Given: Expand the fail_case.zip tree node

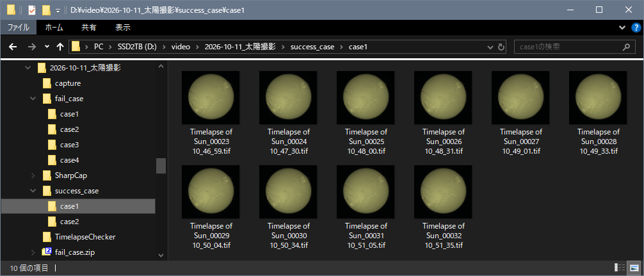Looking at the screenshot, I should pyautogui.click(x=33, y=252).
